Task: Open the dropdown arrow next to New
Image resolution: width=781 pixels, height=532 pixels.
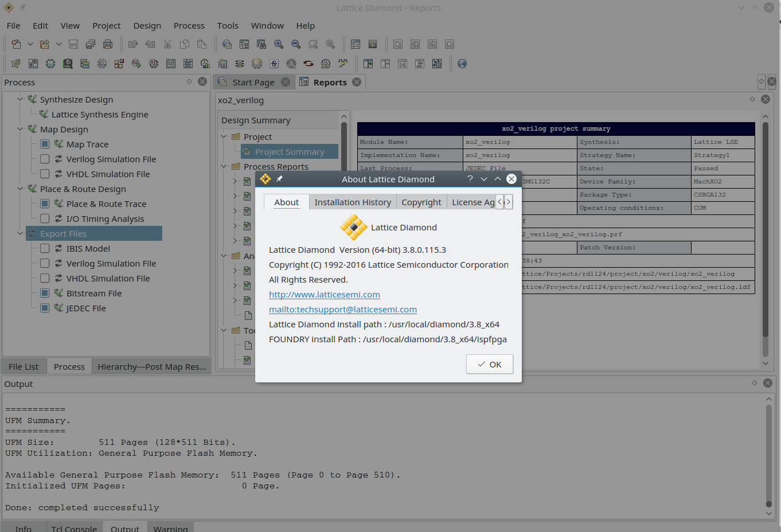Action: [x=30, y=44]
